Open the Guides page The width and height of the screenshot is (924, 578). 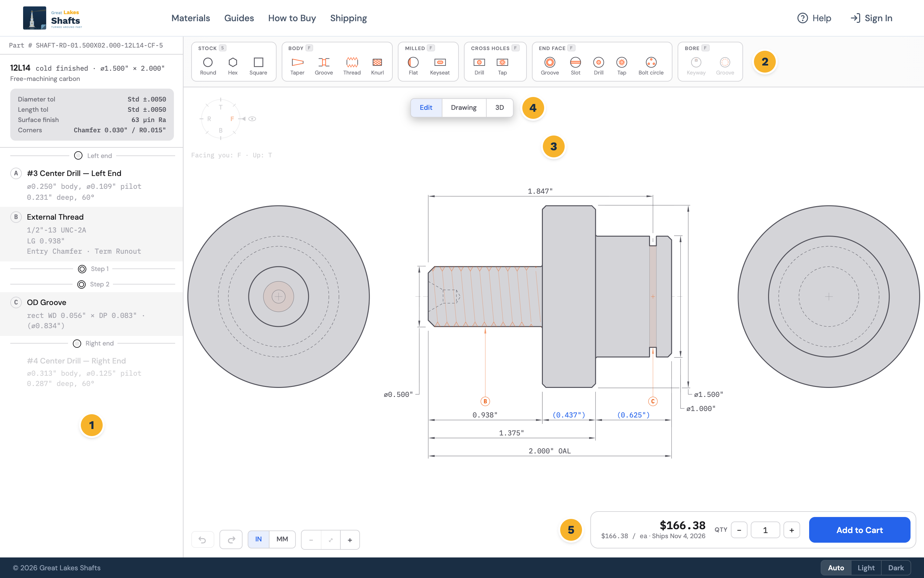(239, 18)
